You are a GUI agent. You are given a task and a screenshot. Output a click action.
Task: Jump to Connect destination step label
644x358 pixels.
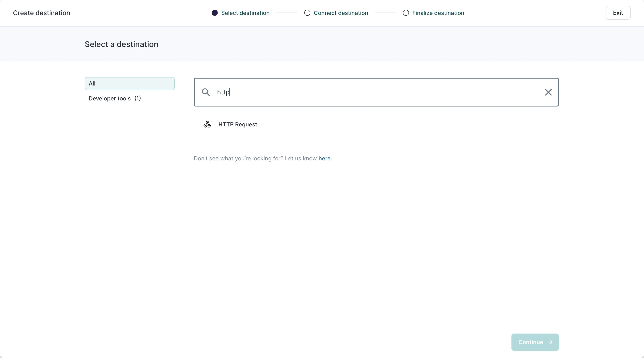click(341, 13)
